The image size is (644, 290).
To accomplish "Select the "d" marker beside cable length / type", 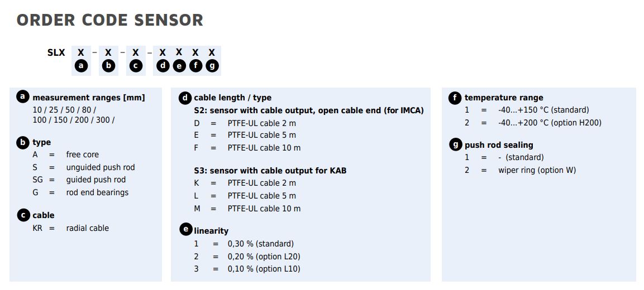I will click(x=185, y=98).
